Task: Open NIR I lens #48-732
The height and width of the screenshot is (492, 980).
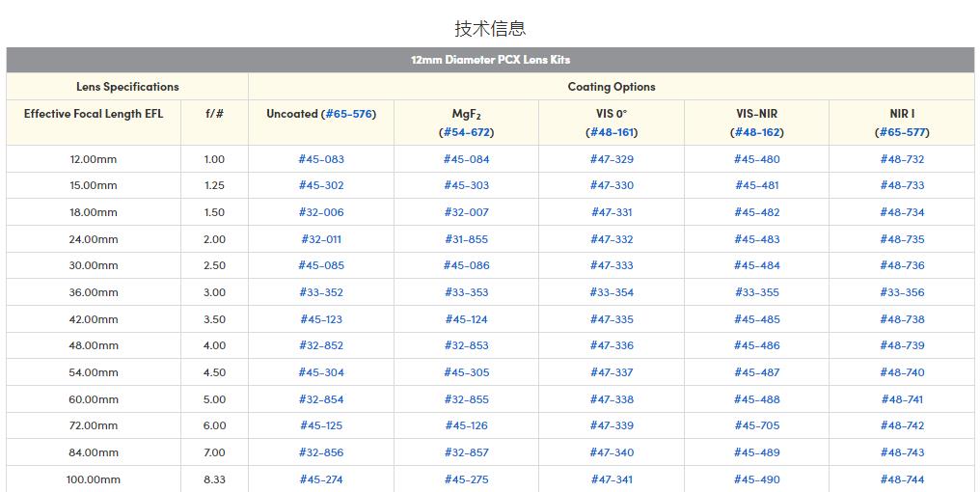Action: 902,159
